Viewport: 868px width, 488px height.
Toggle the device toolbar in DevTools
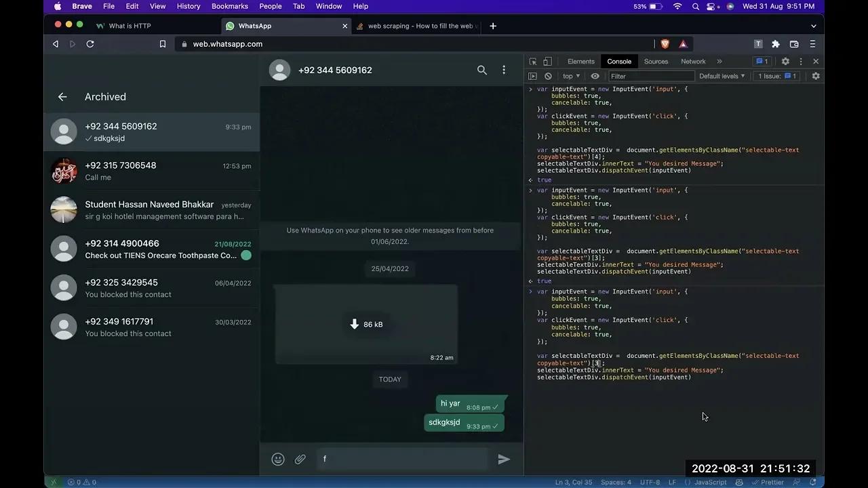click(547, 61)
